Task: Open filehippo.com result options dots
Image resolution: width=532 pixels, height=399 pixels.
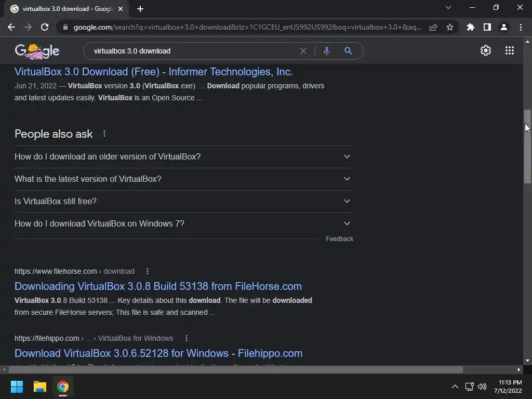Action: [x=187, y=338]
